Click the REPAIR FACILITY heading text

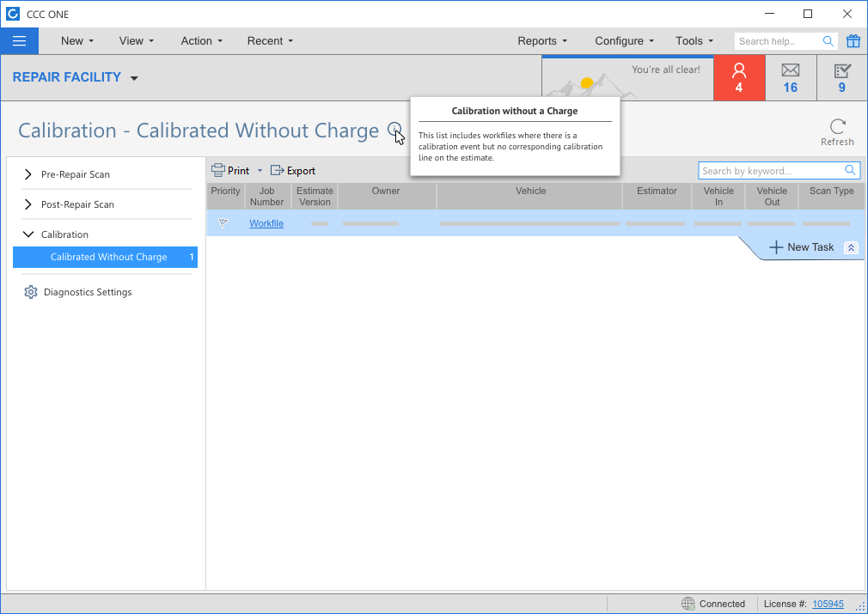67,77
